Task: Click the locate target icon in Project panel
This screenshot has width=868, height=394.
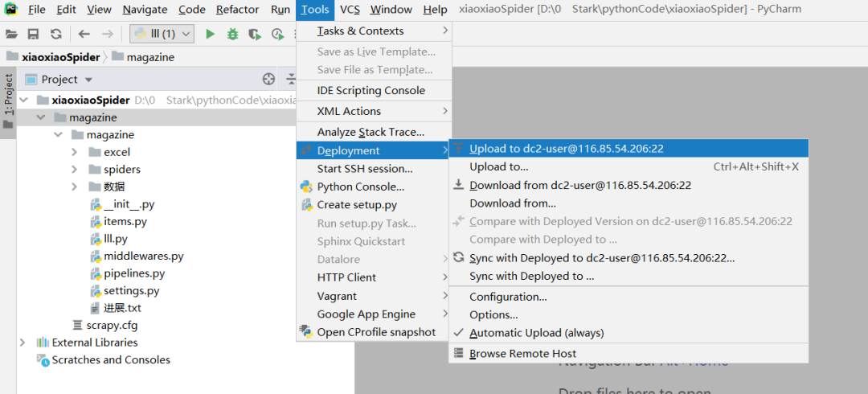Action: coord(269,79)
